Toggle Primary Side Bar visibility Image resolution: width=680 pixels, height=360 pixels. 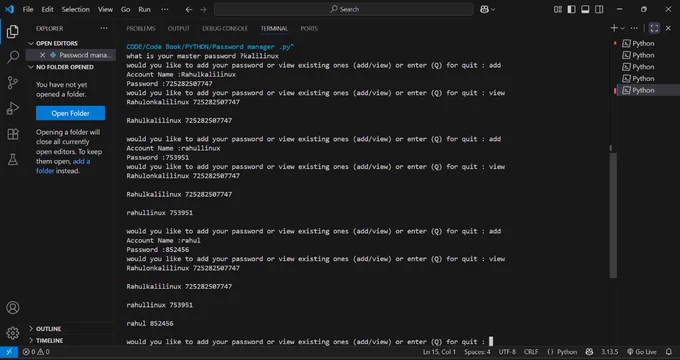pos(572,9)
